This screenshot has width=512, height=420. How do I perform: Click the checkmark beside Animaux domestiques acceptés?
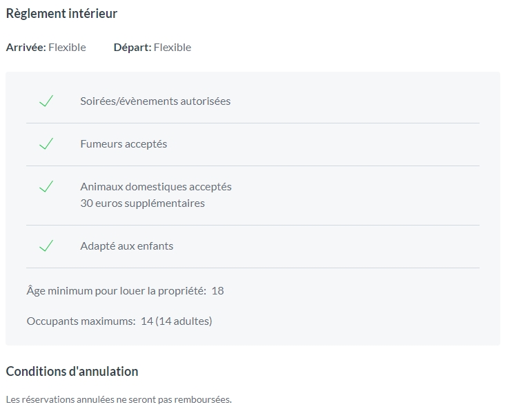[x=46, y=186]
